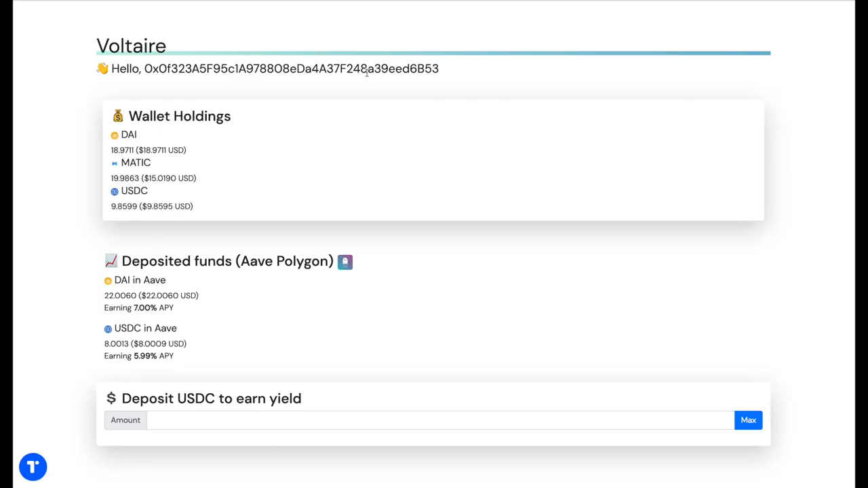The width and height of the screenshot is (868, 488).
Task: Click the dollar sign icon beside Deposit USDC
Action: pyautogui.click(x=111, y=399)
